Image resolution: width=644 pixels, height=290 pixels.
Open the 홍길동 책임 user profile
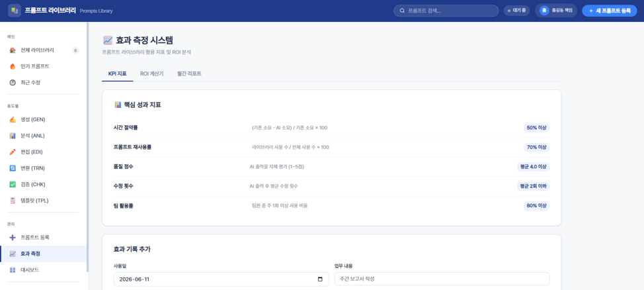tap(556, 11)
